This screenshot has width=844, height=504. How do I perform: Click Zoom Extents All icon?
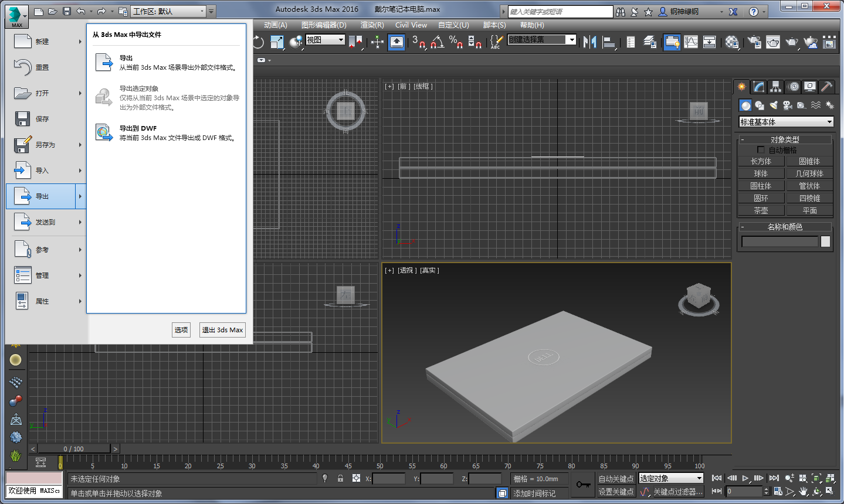(x=829, y=478)
